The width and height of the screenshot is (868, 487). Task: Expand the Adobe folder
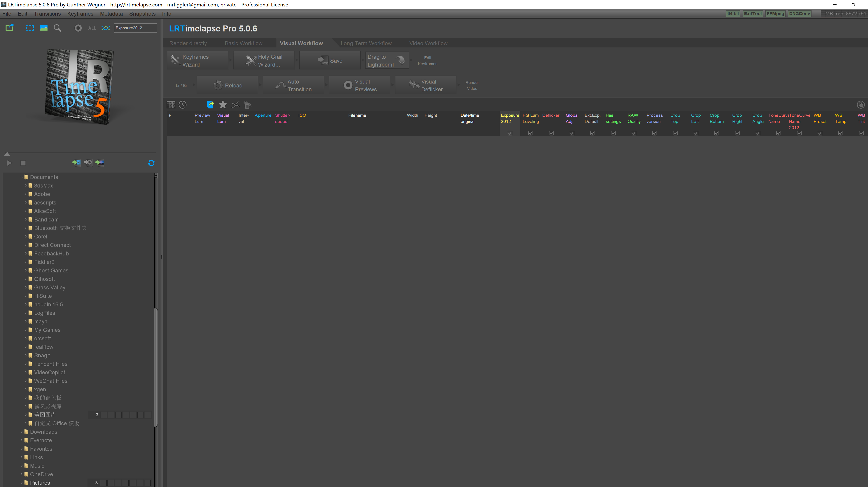[26, 194]
